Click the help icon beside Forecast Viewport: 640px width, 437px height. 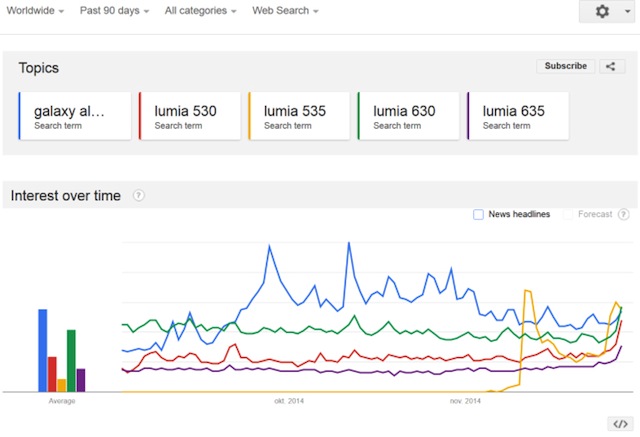point(624,214)
